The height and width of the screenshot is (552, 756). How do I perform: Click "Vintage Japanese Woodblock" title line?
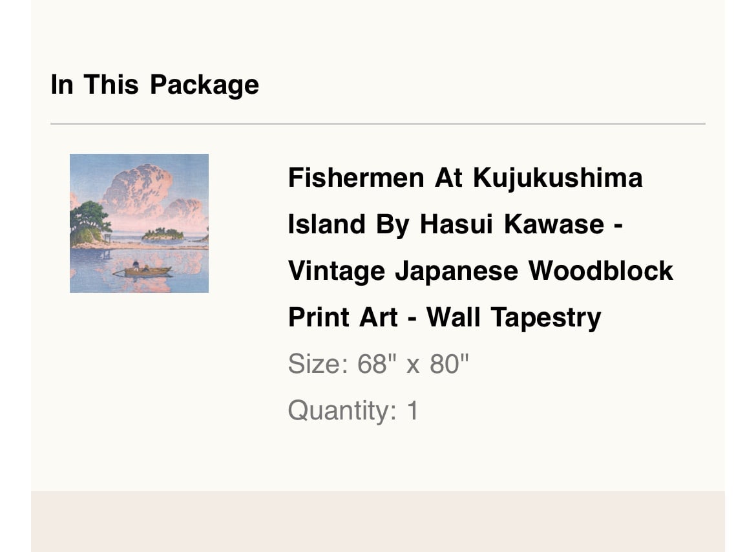(480, 271)
